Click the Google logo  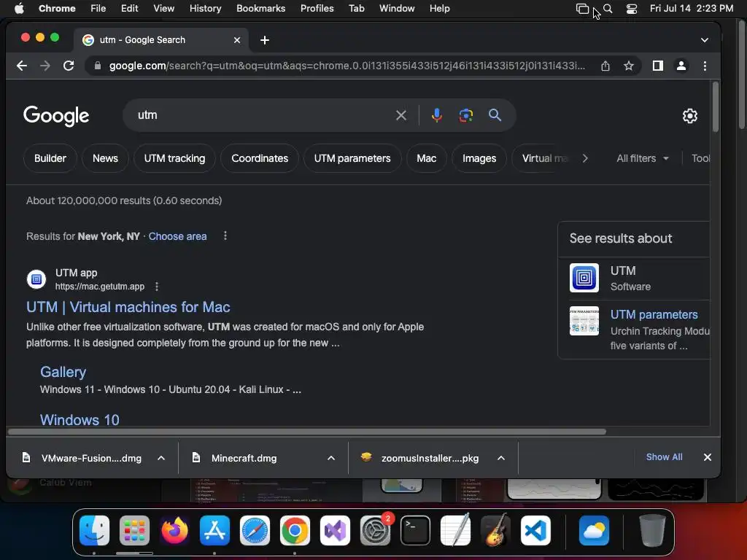pyautogui.click(x=56, y=116)
